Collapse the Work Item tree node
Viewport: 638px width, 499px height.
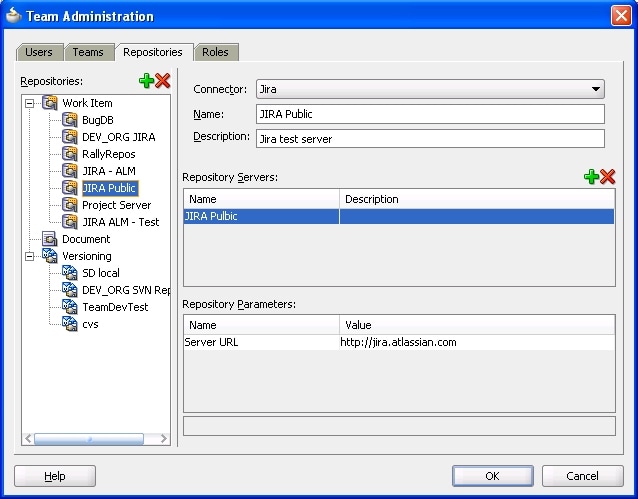pyautogui.click(x=29, y=103)
